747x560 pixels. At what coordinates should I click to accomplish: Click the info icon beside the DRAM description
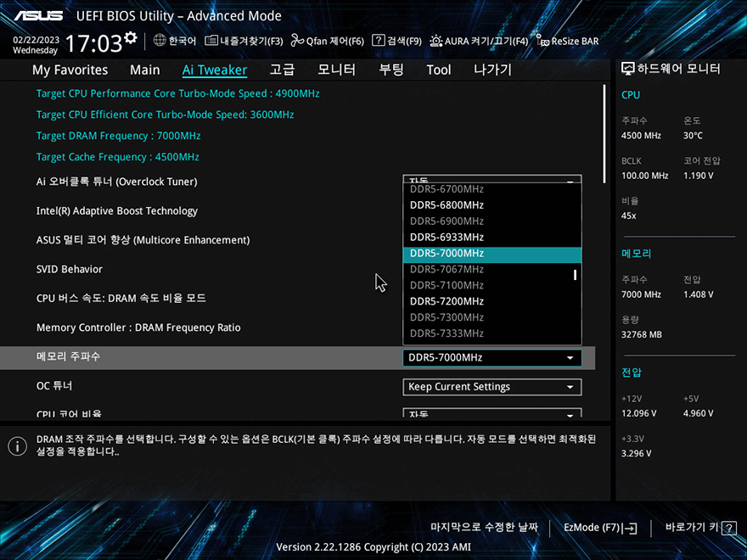(x=18, y=446)
